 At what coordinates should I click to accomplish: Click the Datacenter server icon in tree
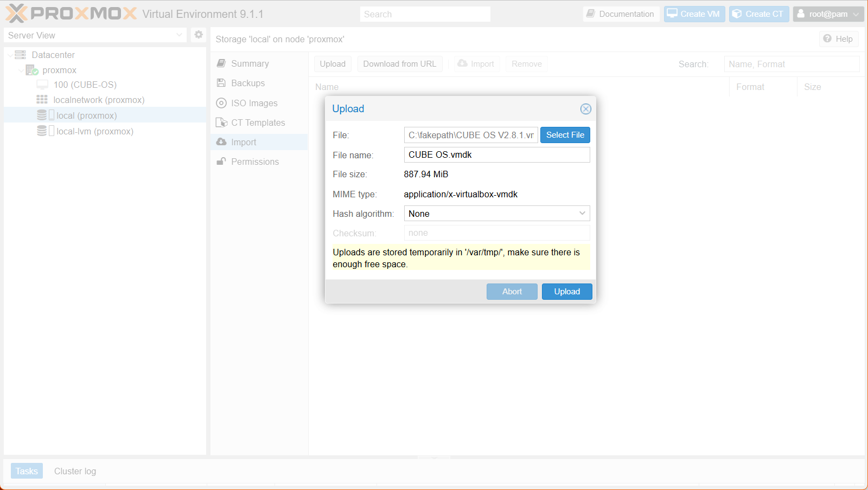(x=21, y=55)
